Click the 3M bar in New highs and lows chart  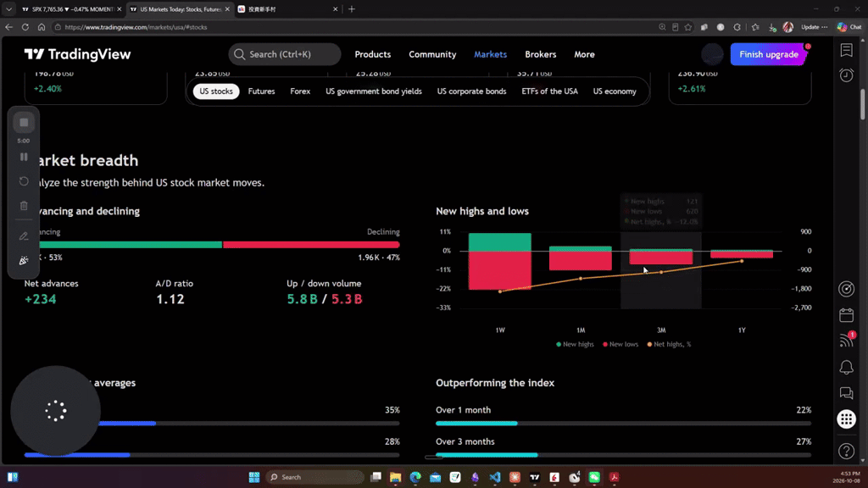[x=661, y=257]
